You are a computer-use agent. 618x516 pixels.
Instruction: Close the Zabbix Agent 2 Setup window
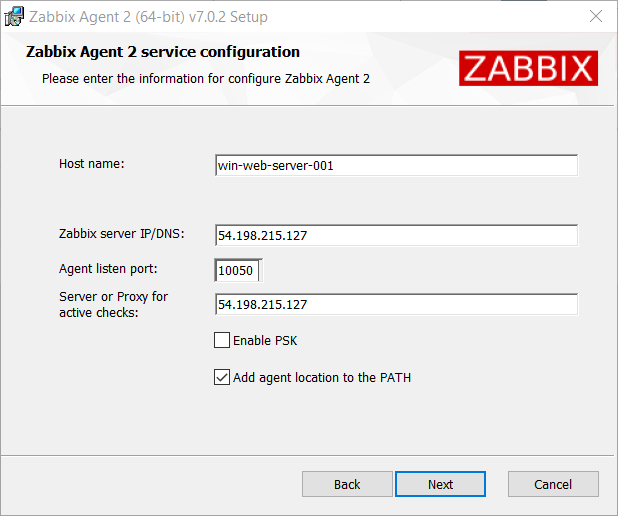tap(595, 17)
